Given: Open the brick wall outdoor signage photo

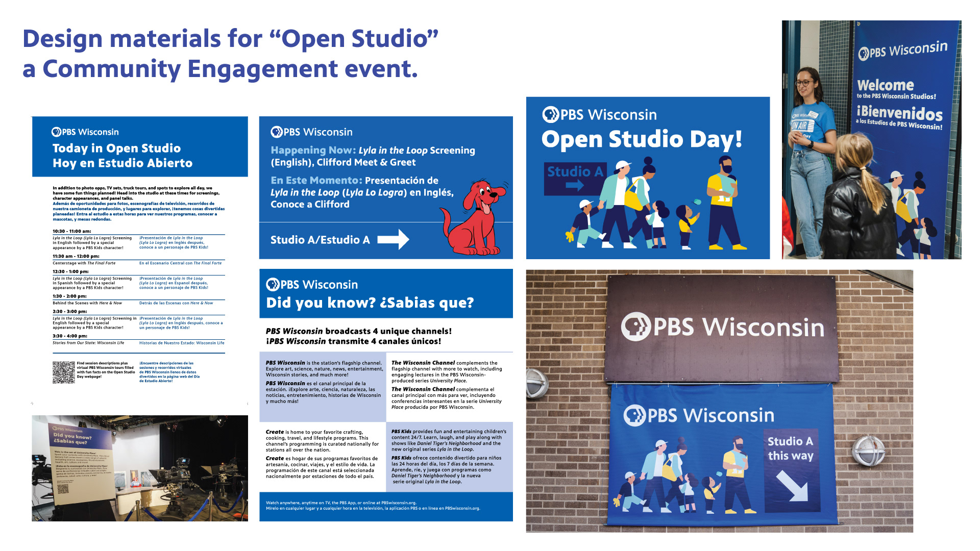Looking at the screenshot, I should [x=720, y=401].
